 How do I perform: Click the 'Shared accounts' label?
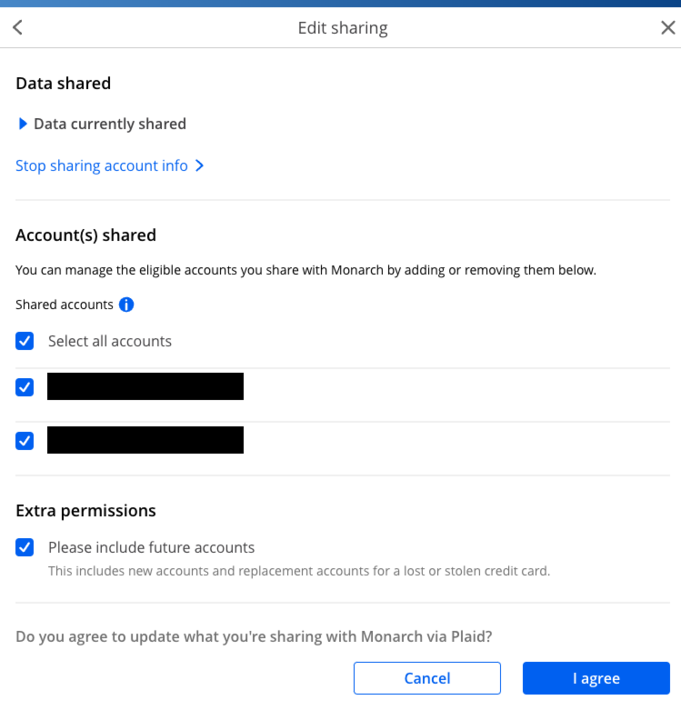tap(64, 305)
